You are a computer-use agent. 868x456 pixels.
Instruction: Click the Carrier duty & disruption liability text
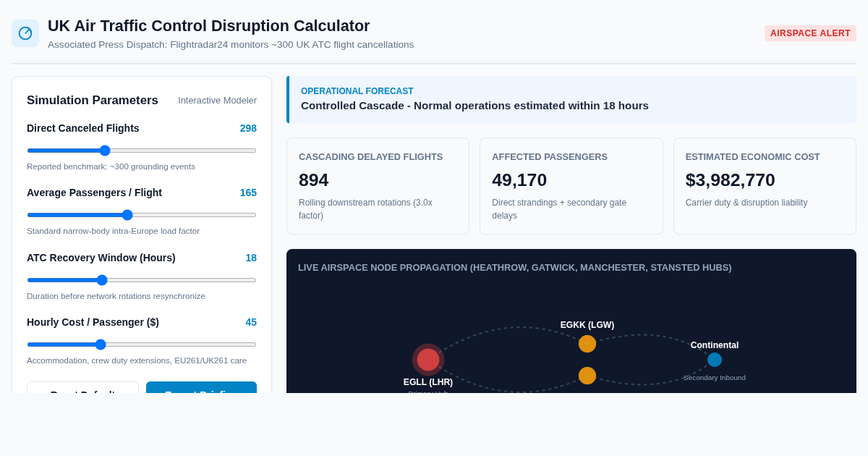click(x=746, y=203)
